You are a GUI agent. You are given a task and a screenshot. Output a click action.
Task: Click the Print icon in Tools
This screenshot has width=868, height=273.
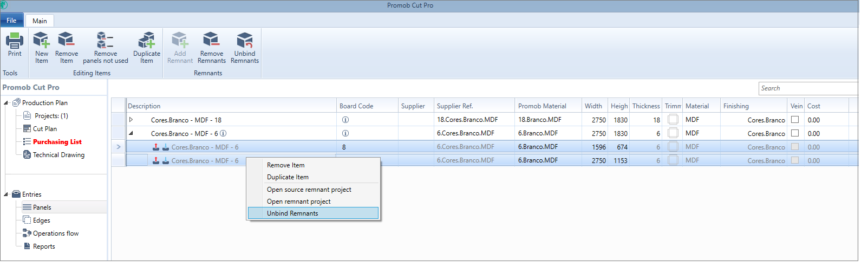click(15, 41)
